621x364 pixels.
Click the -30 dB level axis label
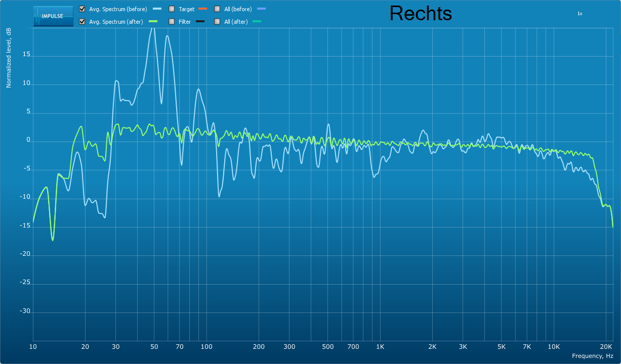[25, 311]
